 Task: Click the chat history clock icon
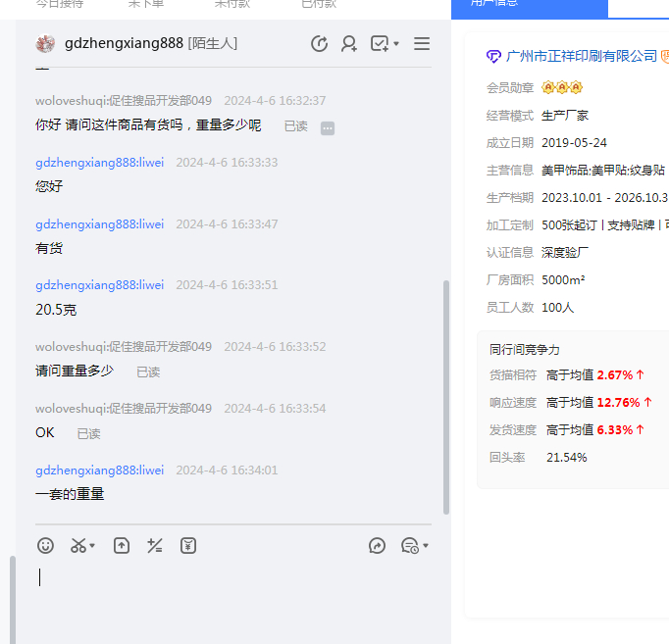click(x=409, y=546)
